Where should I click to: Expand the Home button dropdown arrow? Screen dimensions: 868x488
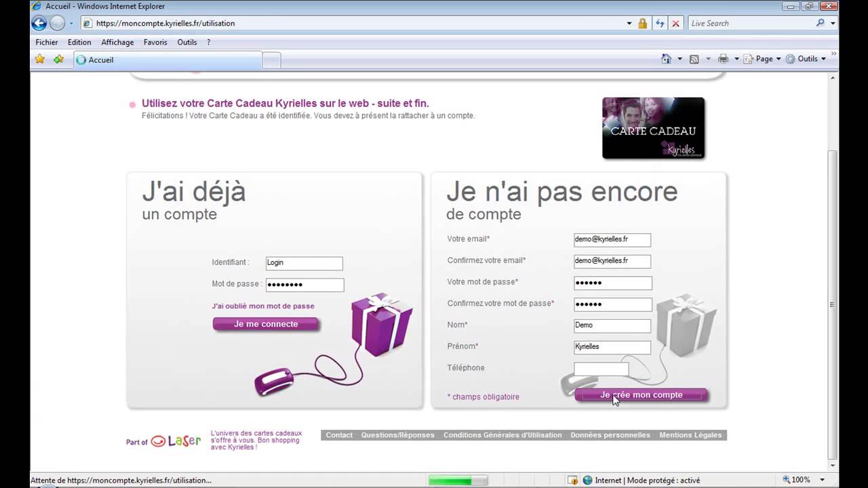coord(679,60)
